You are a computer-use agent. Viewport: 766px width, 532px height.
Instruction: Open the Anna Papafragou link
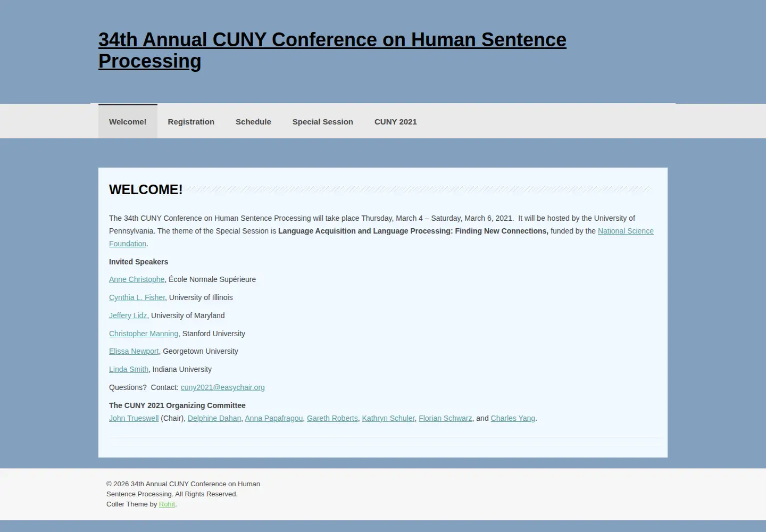(274, 418)
